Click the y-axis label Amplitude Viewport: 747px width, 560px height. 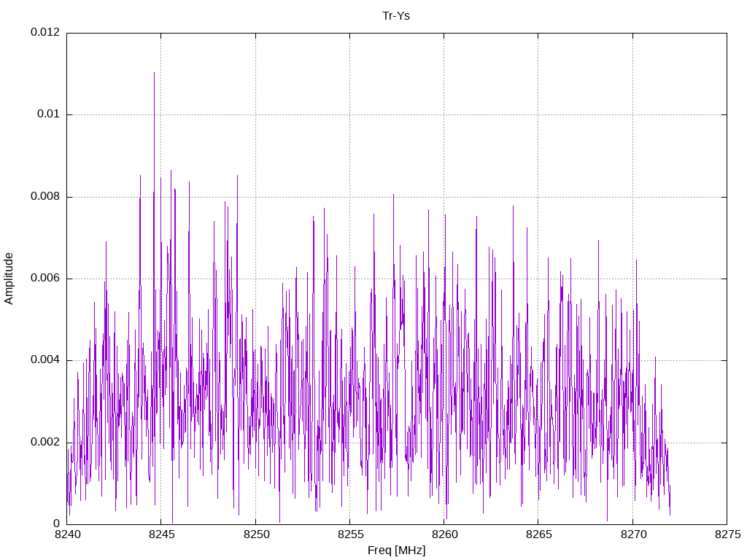9,279
